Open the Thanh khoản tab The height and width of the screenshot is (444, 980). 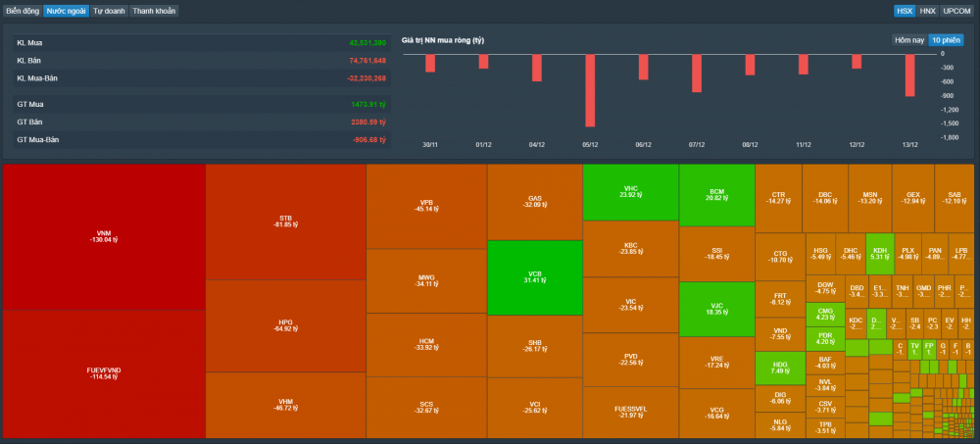click(x=154, y=11)
